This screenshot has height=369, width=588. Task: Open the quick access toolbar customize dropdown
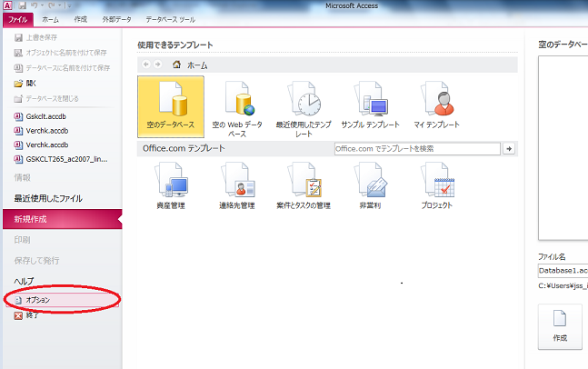[67, 5]
